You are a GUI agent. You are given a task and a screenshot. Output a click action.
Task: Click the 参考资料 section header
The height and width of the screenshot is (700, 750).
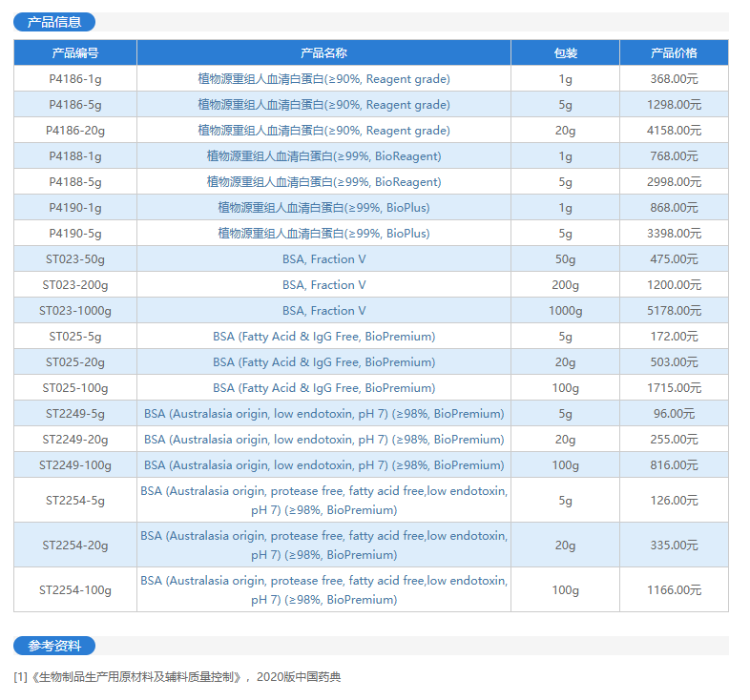tap(54, 646)
